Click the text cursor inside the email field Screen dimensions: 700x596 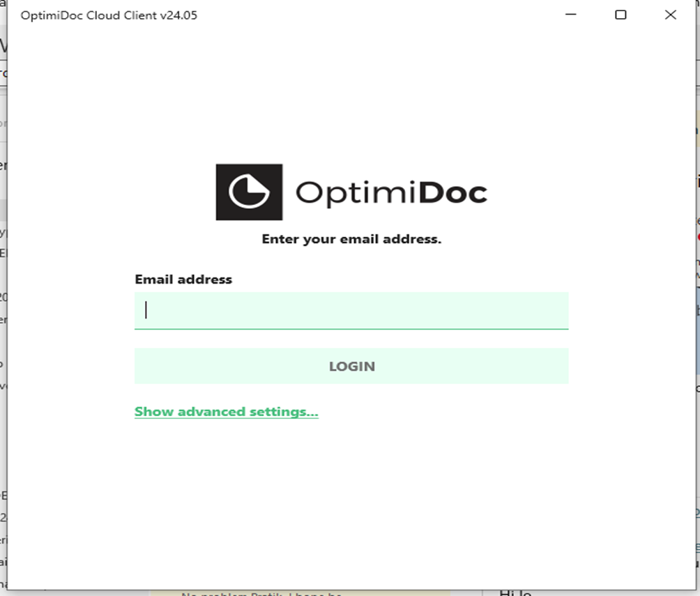click(146, 311)
